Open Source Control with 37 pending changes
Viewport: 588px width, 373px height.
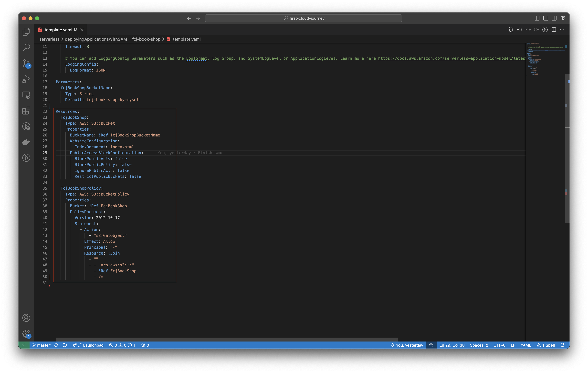click(26, 63)
